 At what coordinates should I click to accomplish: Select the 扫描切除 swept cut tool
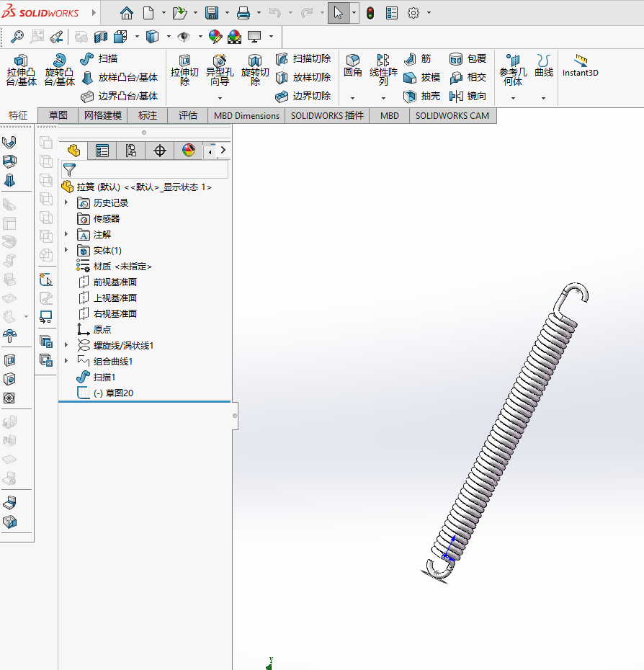tap(303, 58)
